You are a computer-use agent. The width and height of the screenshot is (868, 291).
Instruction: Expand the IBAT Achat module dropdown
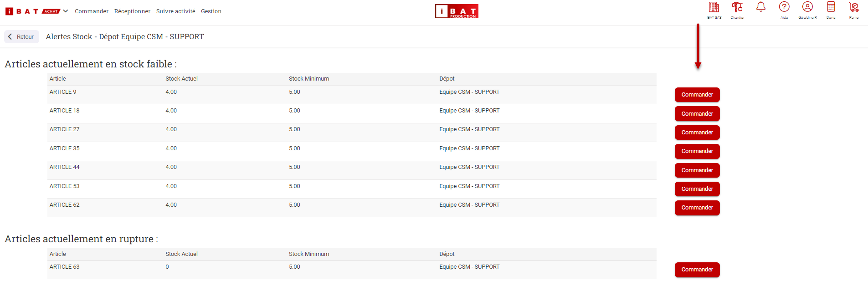66,11
